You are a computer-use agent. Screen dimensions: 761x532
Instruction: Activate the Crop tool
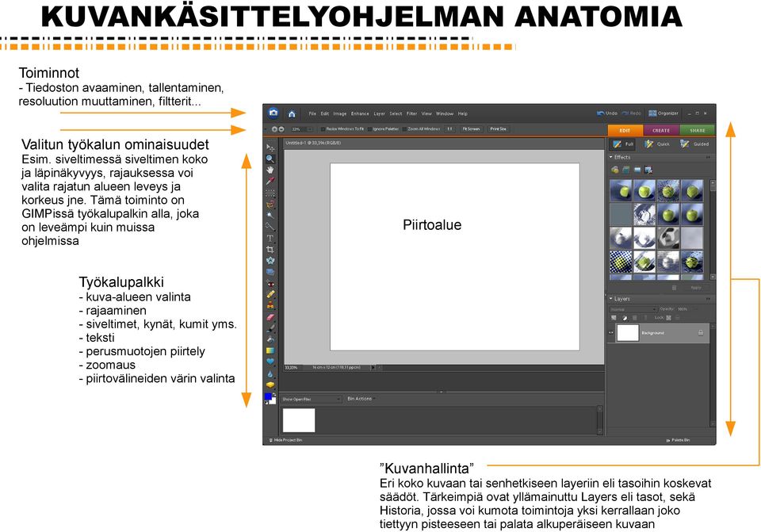pos(270,250)
